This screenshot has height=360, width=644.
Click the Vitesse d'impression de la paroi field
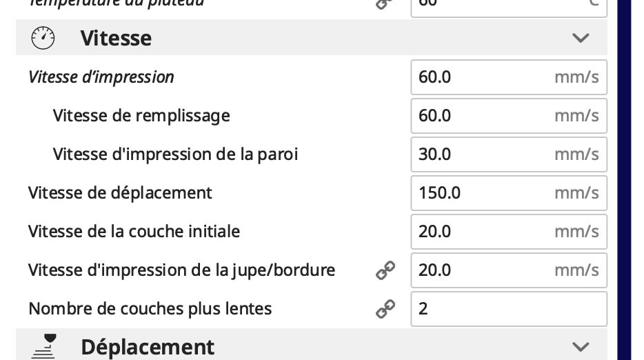pos(508,154)
